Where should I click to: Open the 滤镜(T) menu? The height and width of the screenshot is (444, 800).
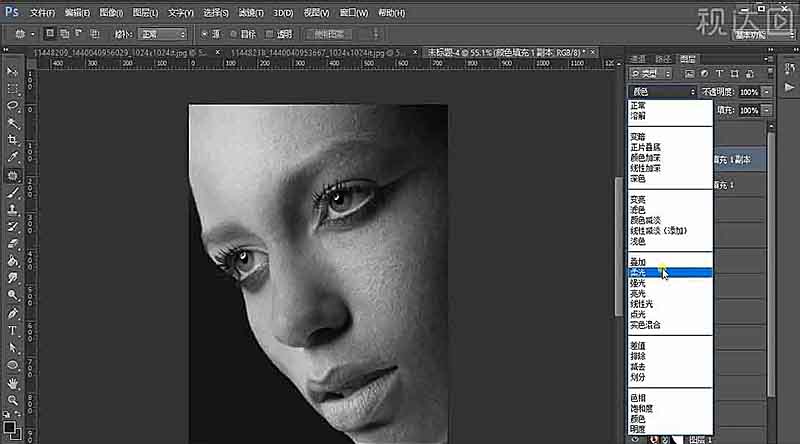click(x=251, y=13)
